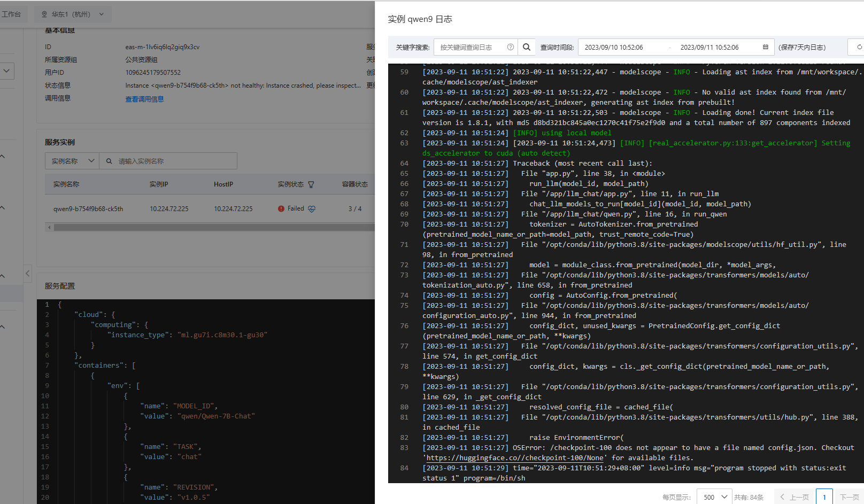
Task: Click the 服务配置 section heading
Action: point(60,286)
